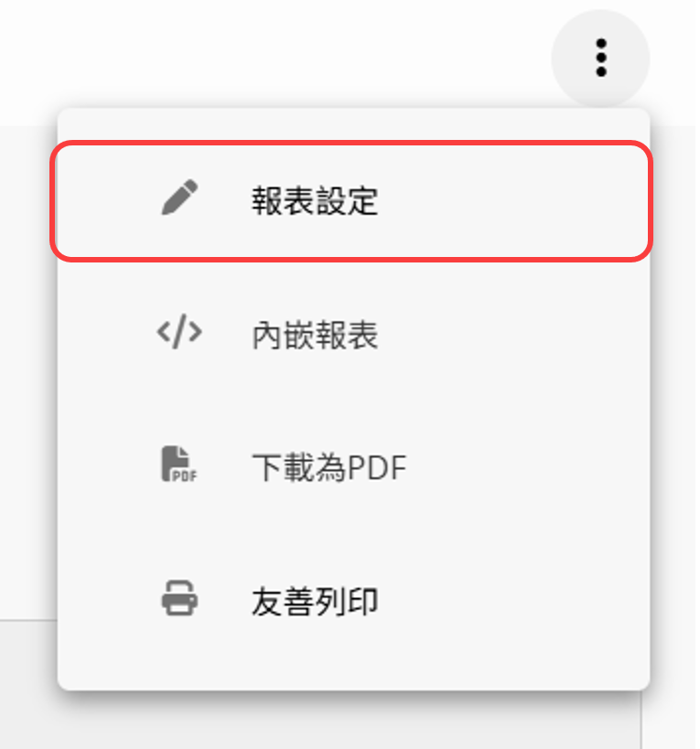700x749 pixels.
Task: Click the three-dot more options button
Action: [600, 58]
